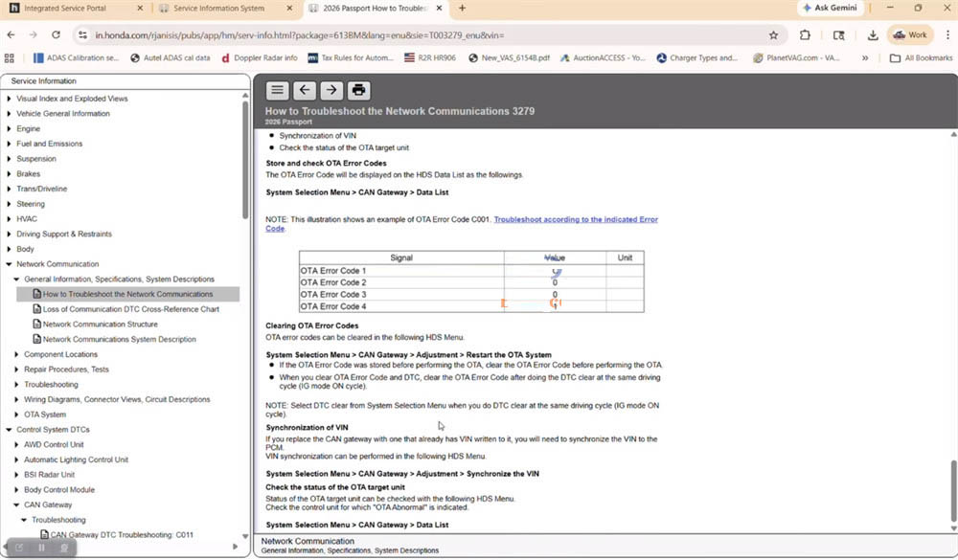Open new tab with plus button
Image resolution: width=958 pixels, height=560 pixels.
point(462,8)
